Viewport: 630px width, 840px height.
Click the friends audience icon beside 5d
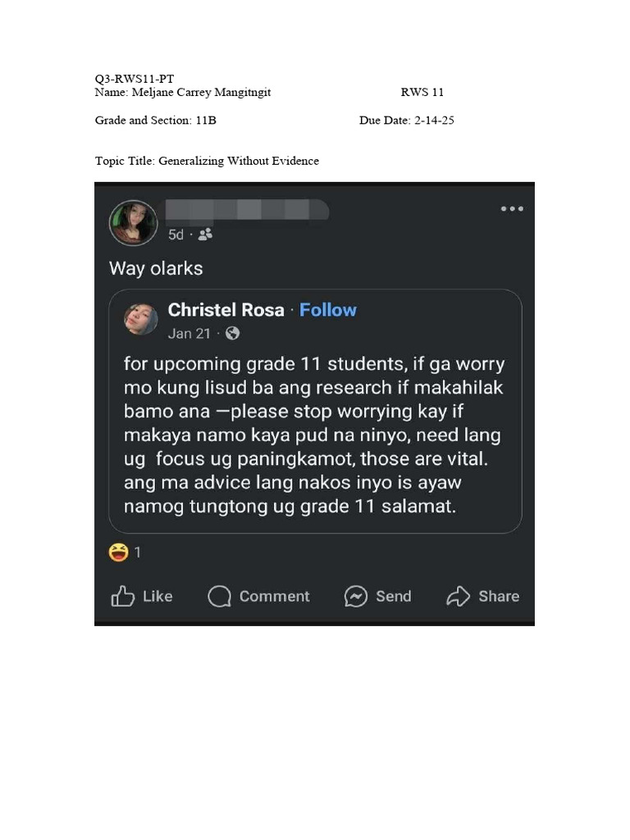pyautogui.click(x=205, y=235)
